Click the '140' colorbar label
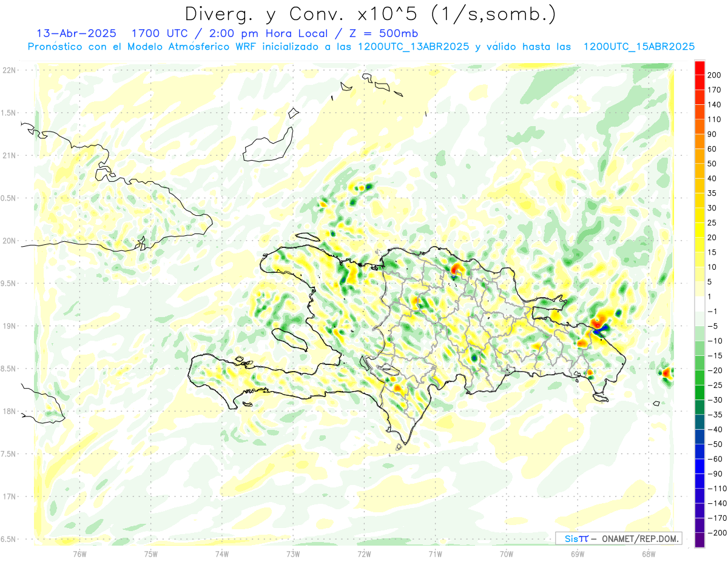728x562 pixels. click(x=715, y=104)
